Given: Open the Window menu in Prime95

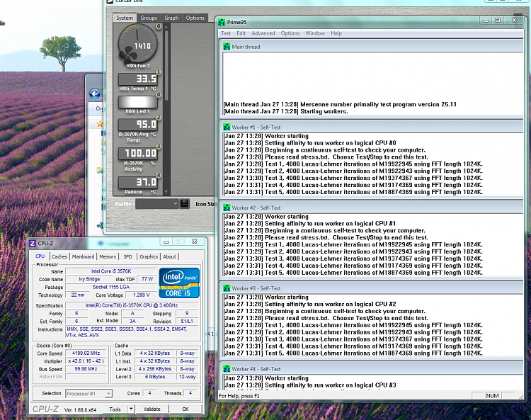Looking at the screenshot, I should [315, 33].
